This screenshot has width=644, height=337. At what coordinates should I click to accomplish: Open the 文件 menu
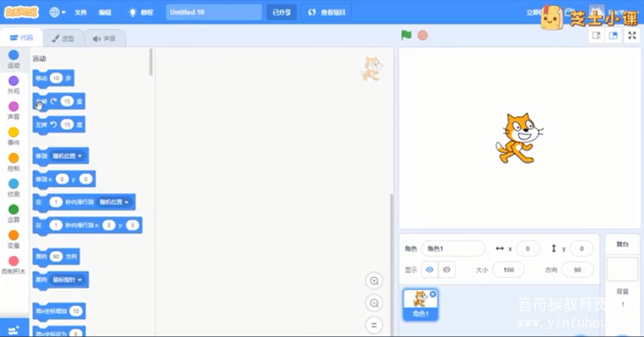pyautogui.click(x=80, y=12)
